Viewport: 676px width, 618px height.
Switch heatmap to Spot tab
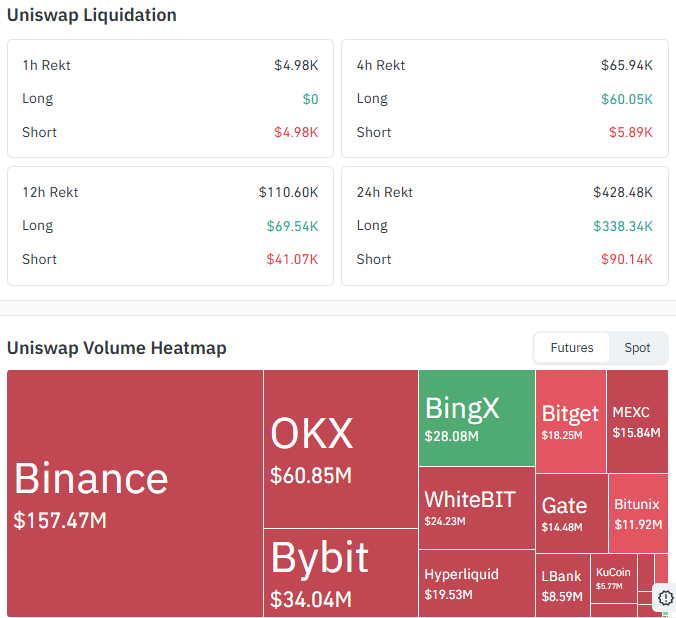point(637,348)
